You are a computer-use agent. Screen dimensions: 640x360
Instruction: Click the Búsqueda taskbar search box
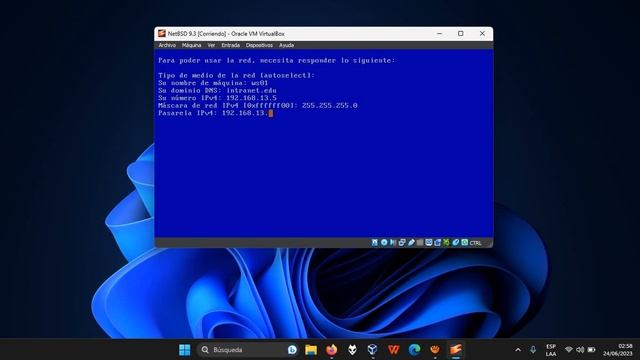[x=248, y=350]
